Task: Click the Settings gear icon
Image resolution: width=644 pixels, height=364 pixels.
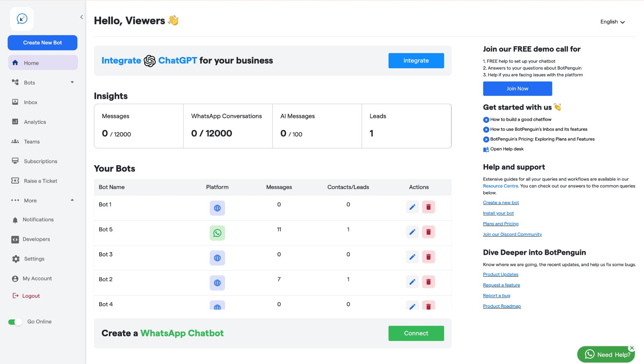Action: click(16, 259)
